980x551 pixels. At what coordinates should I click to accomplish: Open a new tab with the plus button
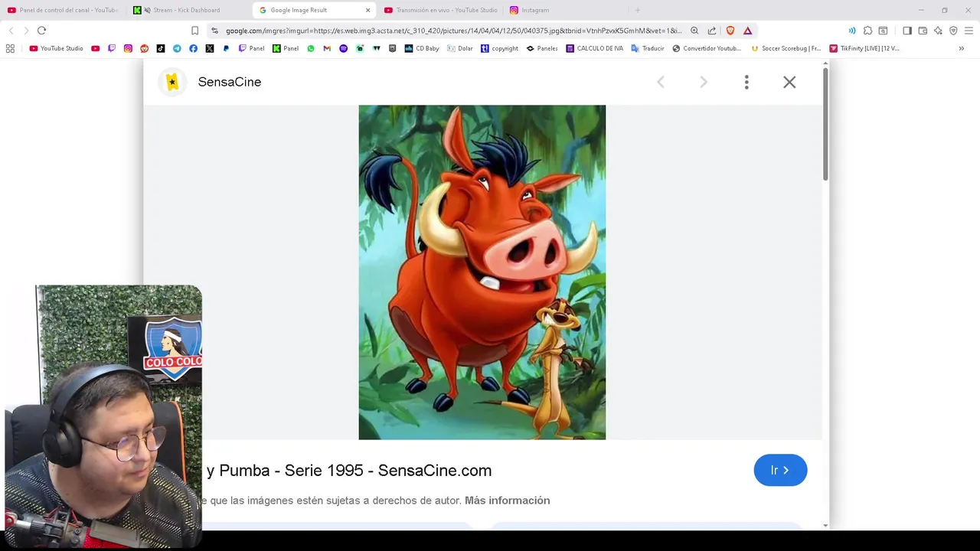click(638, 10)
